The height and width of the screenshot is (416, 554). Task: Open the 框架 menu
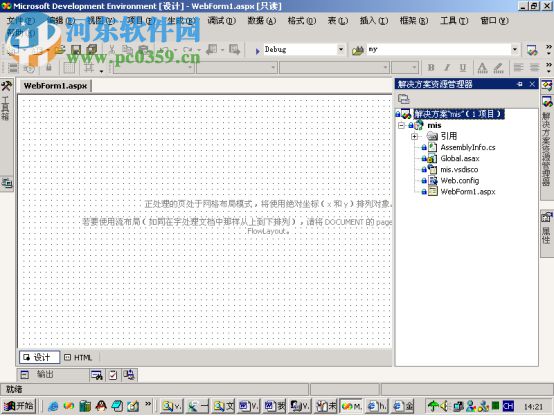coord(414,21)
